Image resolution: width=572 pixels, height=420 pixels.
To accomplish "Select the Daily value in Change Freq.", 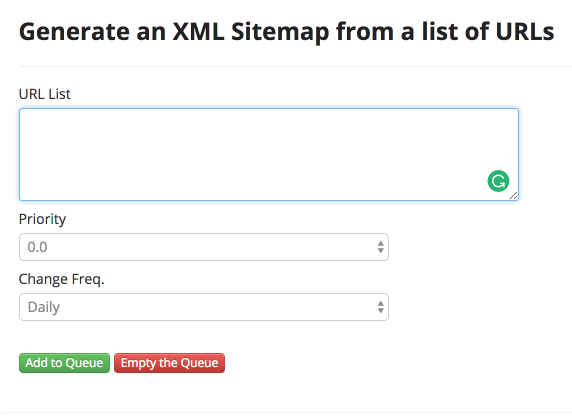I will (x=44, y=307).
